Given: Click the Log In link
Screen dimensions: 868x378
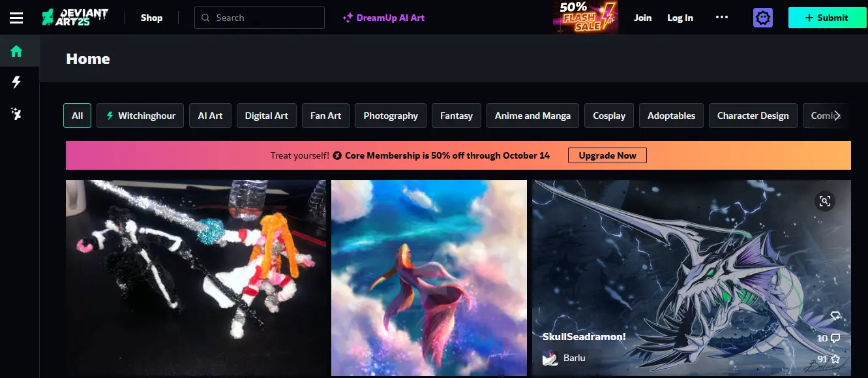Looking at the screenshot, I should pyautogui.click(x=680, y=18).
